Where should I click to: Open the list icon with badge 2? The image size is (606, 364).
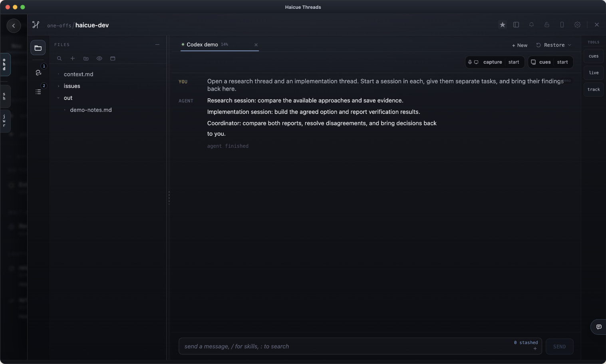[x=38, y=91]
